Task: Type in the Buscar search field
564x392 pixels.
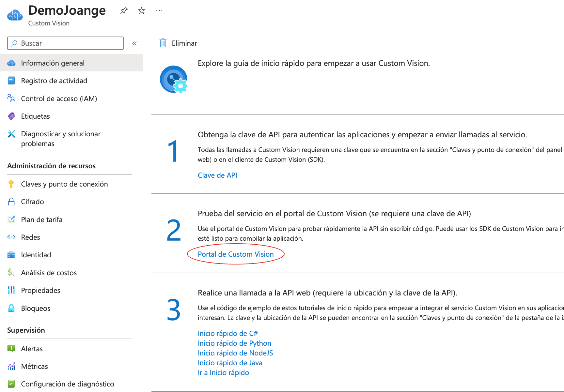Action: [69, 43]
